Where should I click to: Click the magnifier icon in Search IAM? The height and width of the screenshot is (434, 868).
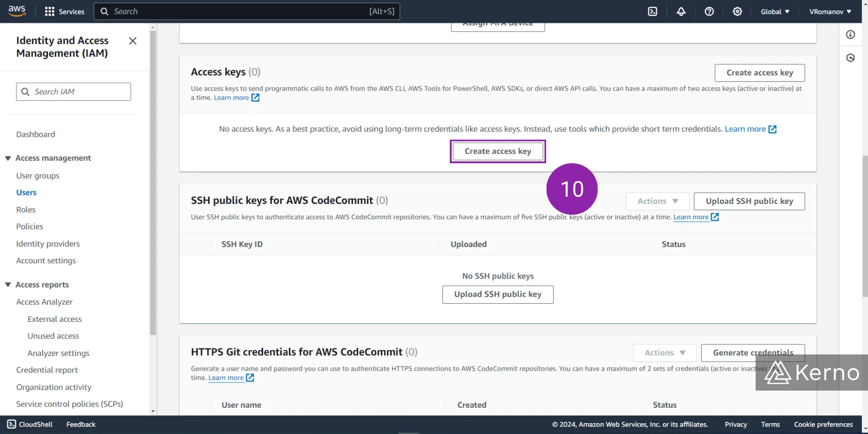pos(26,92)
